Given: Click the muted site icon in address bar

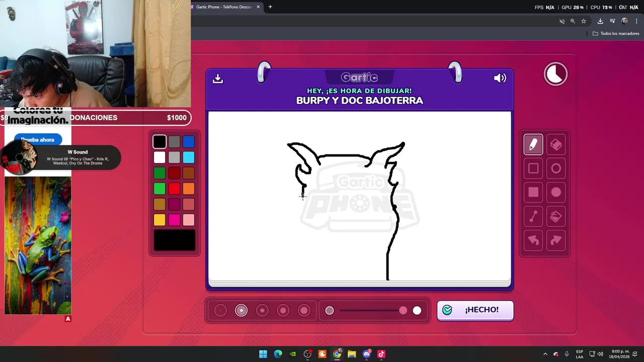Looking at the screenshot, I should pos(562,21).
